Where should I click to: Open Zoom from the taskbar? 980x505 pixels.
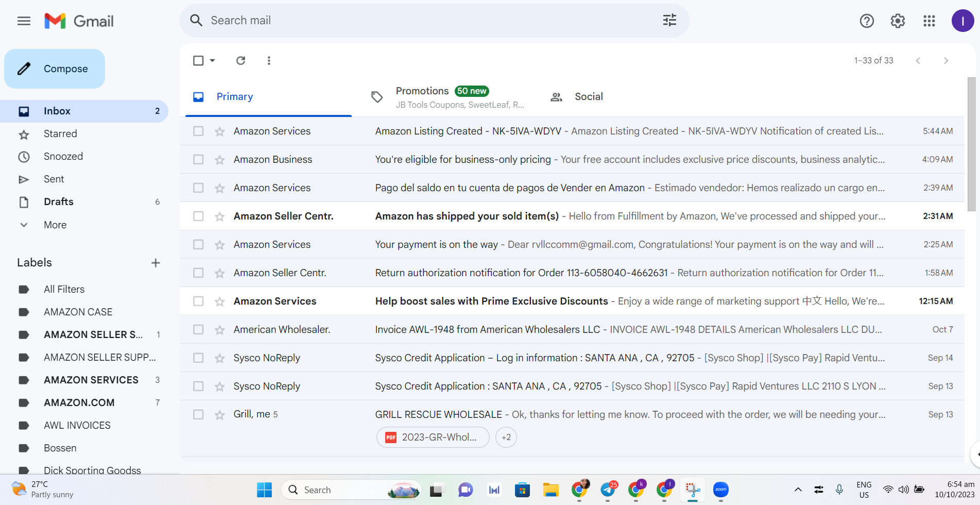click(721, 490)
